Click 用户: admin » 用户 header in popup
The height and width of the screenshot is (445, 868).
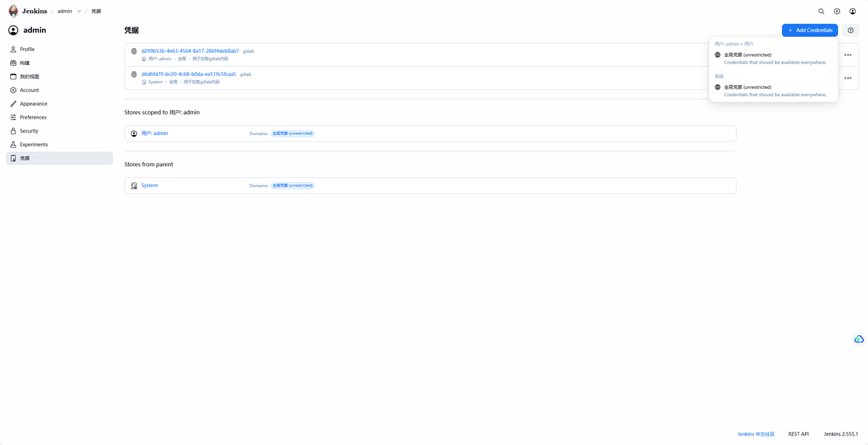click(734, 44)
